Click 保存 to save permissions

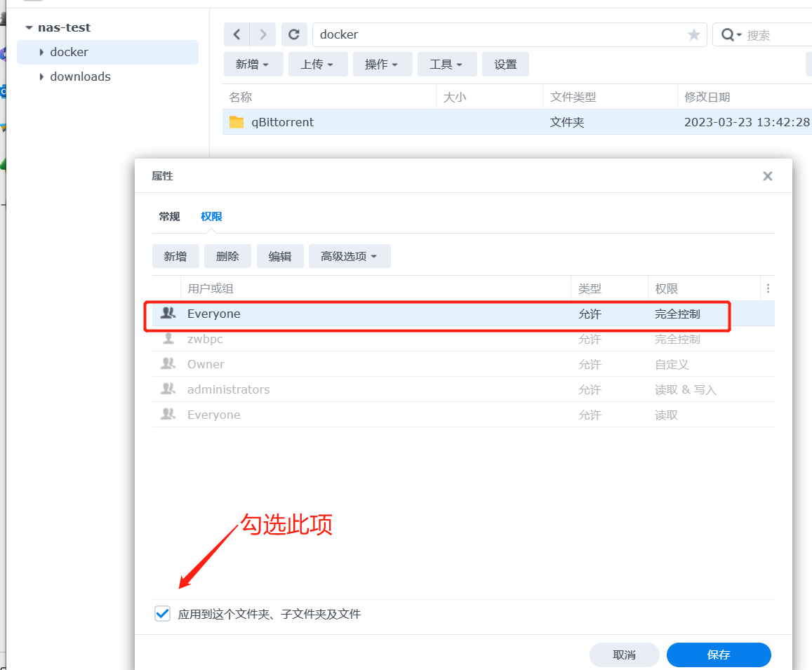(719, 655)
